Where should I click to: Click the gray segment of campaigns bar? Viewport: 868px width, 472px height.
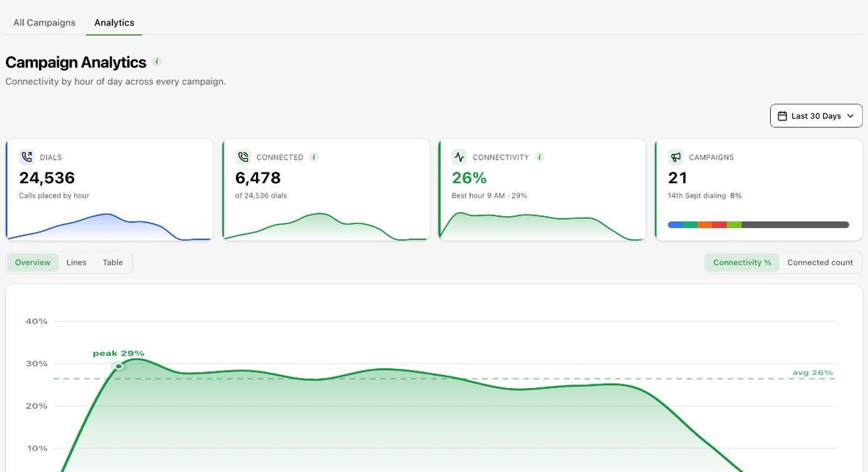[x=795, y=225]
